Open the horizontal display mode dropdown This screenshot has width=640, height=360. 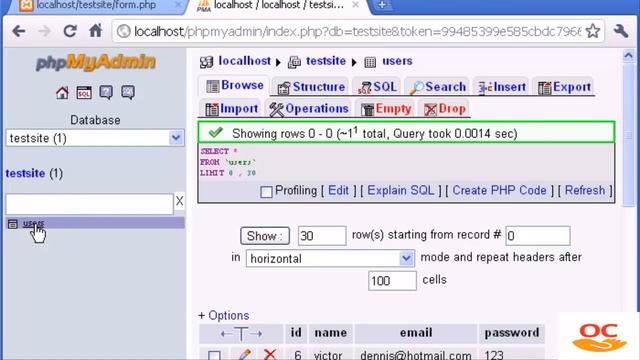point(330,258)
